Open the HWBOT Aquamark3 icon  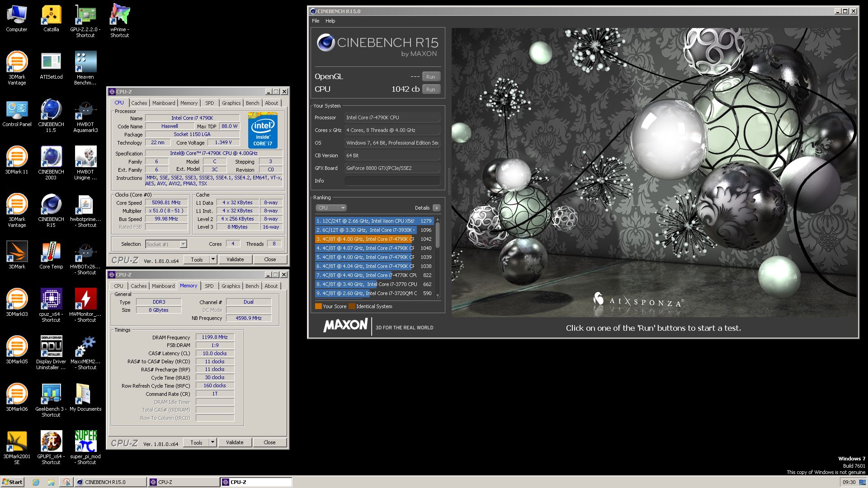click(x=85, y=116)
